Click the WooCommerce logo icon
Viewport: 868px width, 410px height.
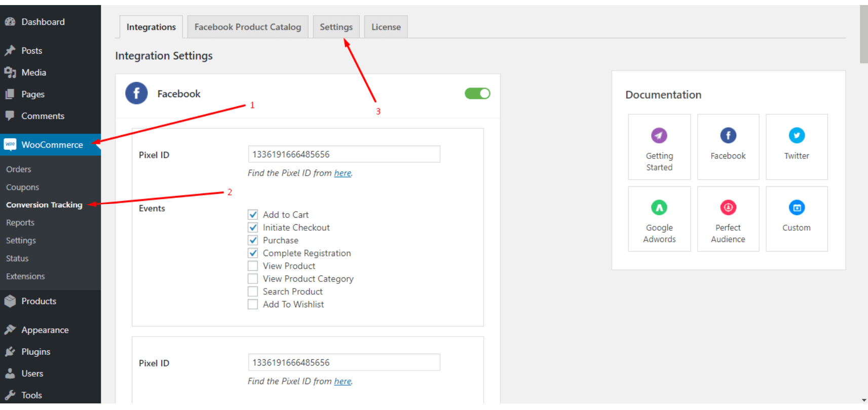10,145
